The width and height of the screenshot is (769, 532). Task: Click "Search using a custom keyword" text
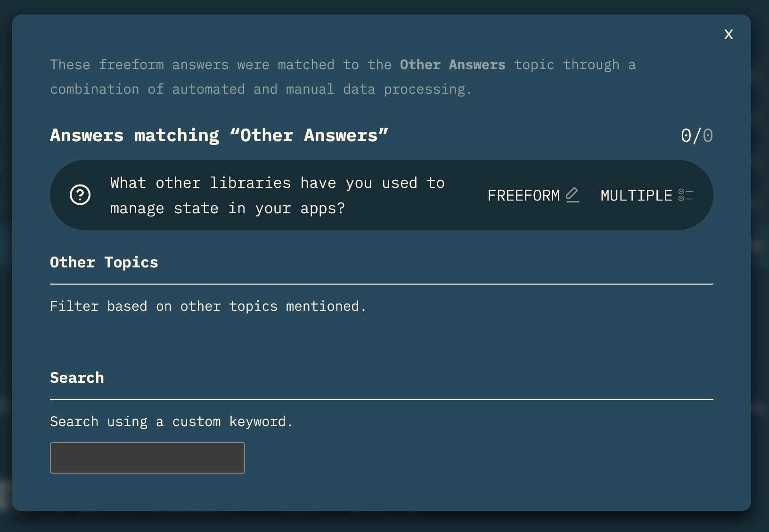point(171,421)
